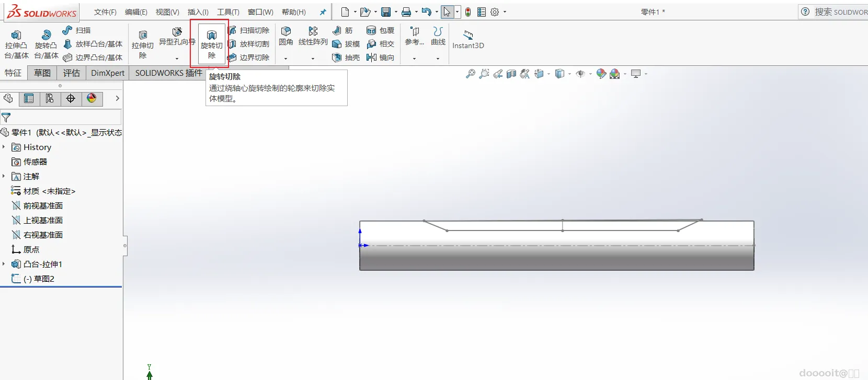Expand the 凸台-拉伸1 feature node

point(4,264)
